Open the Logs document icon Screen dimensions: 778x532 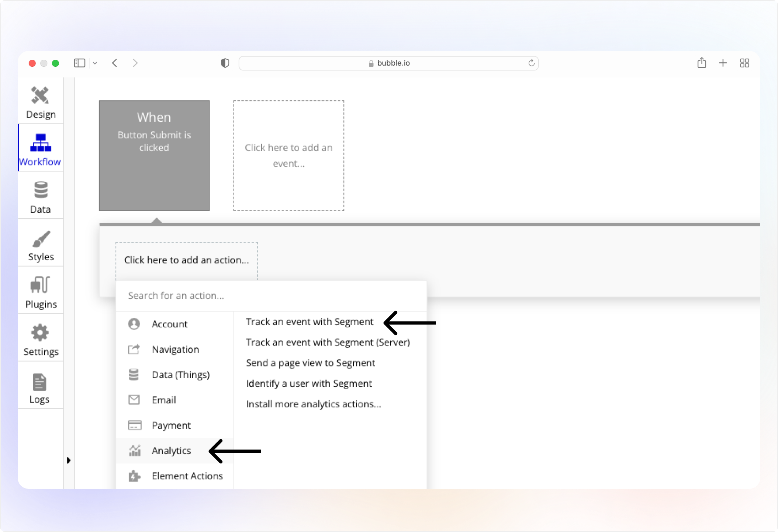(39, 382)
